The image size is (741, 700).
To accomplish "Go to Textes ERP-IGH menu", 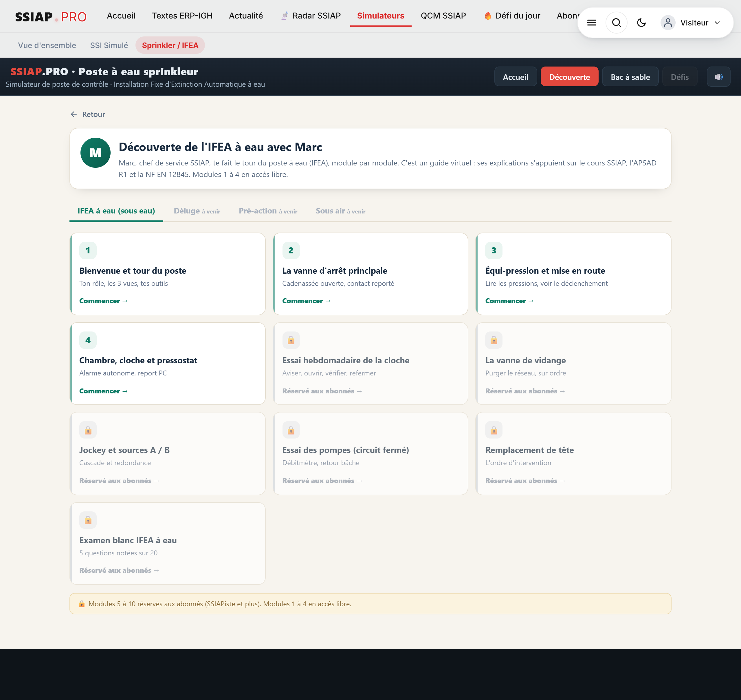I will coord(182,16).
